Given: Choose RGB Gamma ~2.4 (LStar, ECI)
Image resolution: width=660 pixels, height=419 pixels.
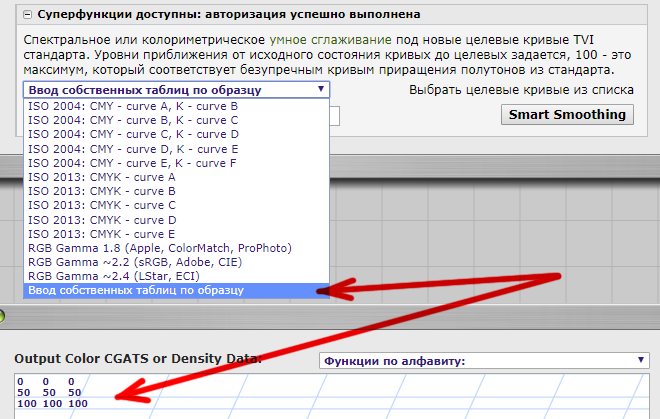Looking at the screenshot, I should [x=130, y=275].
